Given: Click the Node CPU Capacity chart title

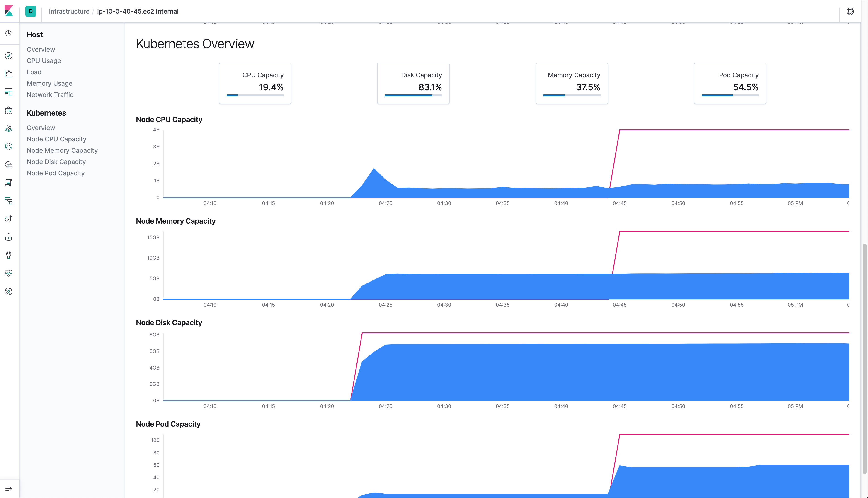Looking at the screenshot, I should (x=169, y=119).
